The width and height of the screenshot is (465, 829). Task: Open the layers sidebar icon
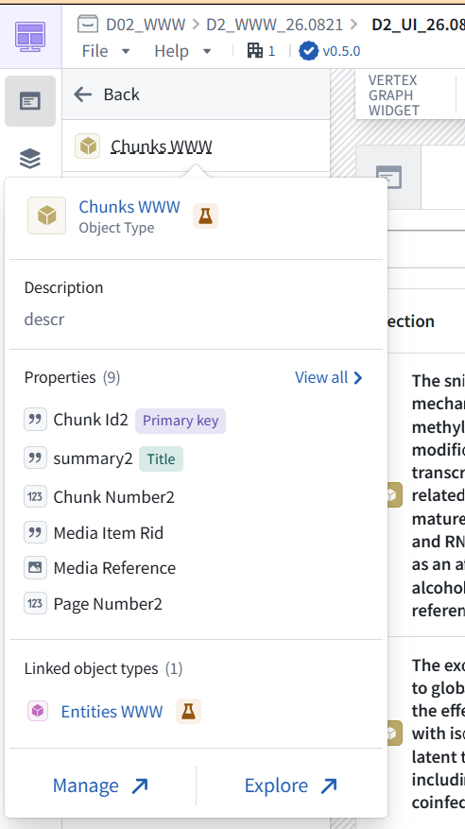tap(30, 158)
